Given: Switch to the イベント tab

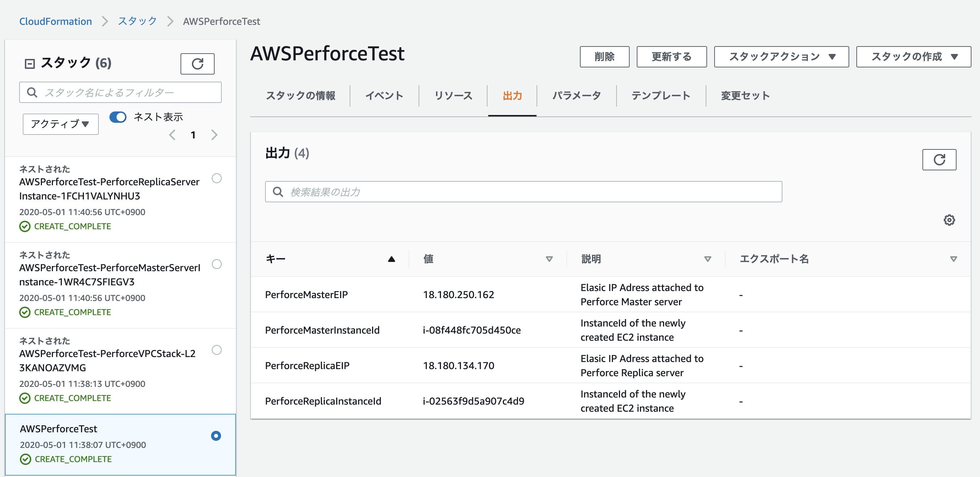Looking at the screenshot, I should (x=384, y=96).
